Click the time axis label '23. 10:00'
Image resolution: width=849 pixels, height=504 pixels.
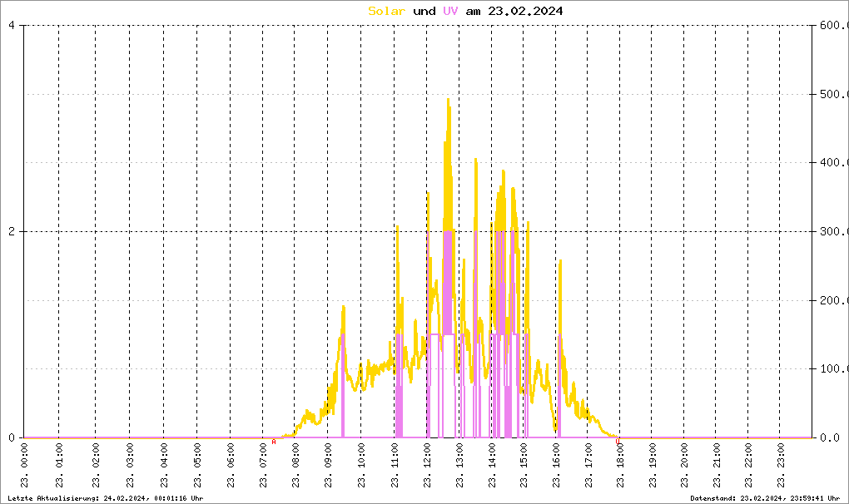tap(361, 465)
